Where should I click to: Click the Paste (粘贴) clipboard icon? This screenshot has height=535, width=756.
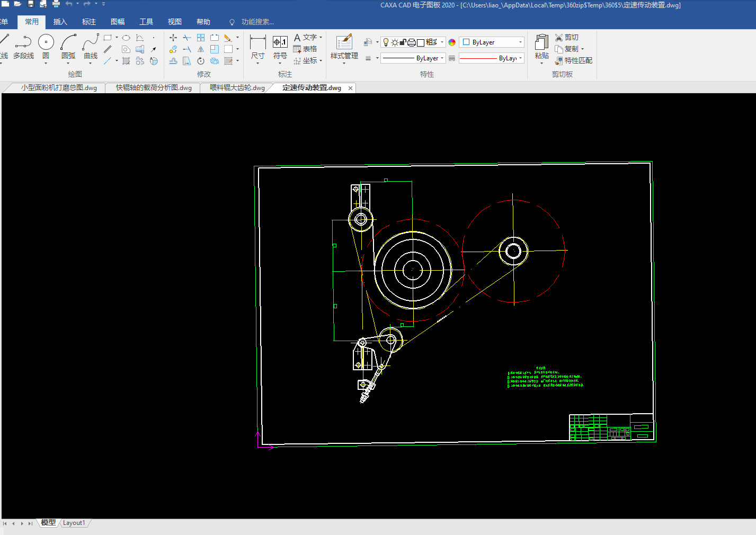point(541,42)
